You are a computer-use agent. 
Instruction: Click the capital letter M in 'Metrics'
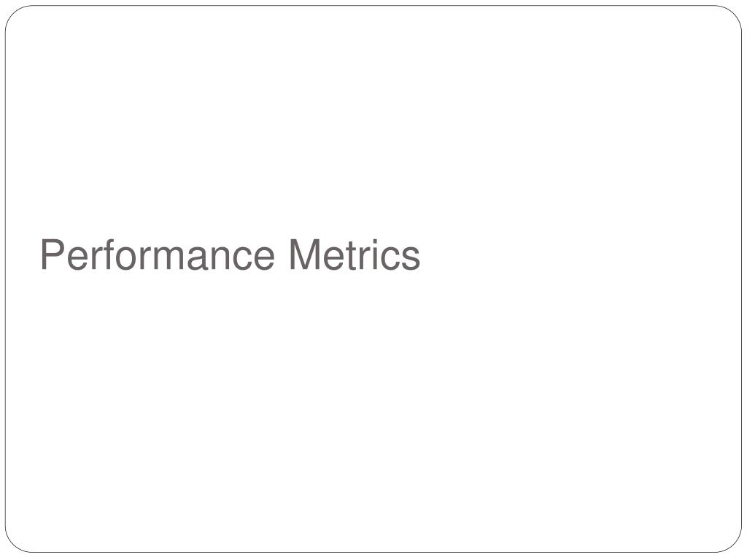304,254
